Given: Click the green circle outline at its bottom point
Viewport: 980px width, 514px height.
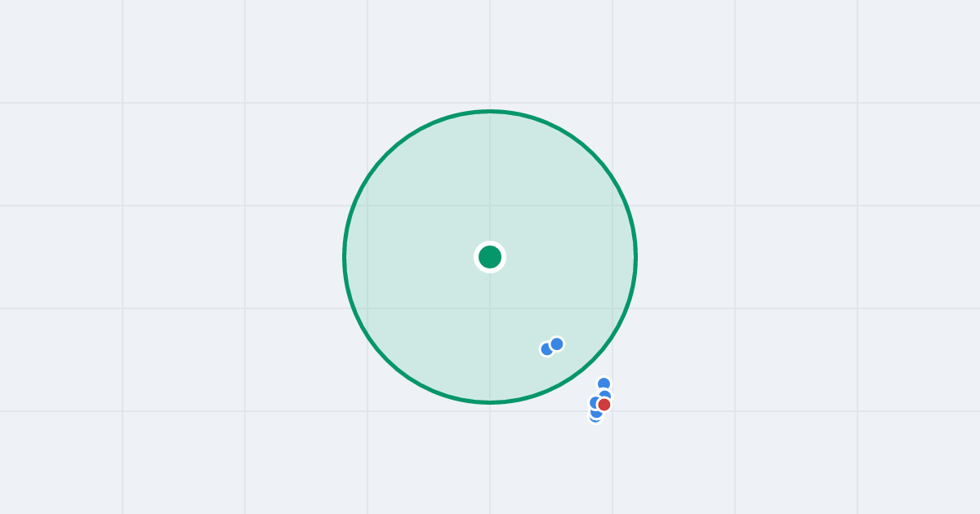Looking at the screenshot, I should 490,402.
